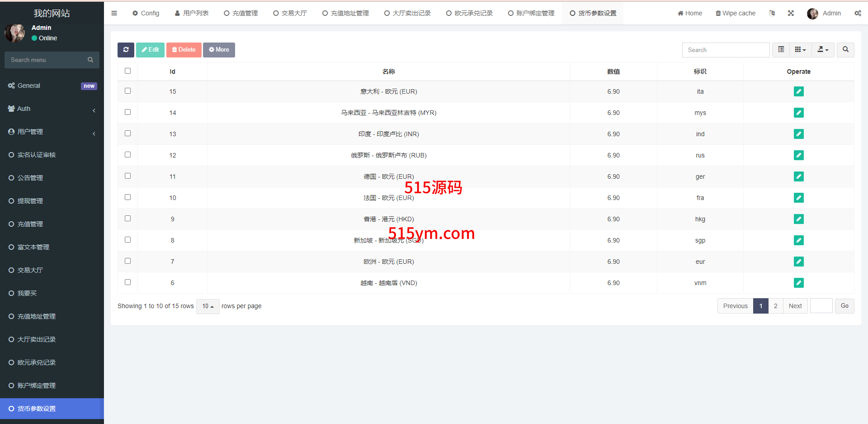Viewport: 868px width, 424px height.
Task: Check the checkbox for row Id 14
Action: [x=128, y=112]
